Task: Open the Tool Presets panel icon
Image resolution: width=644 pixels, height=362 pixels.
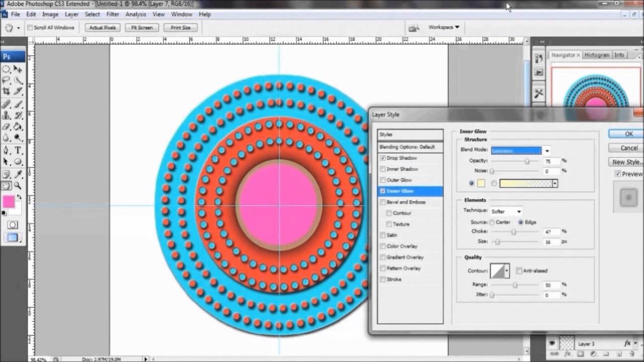Action: click(x=539, y=94)
